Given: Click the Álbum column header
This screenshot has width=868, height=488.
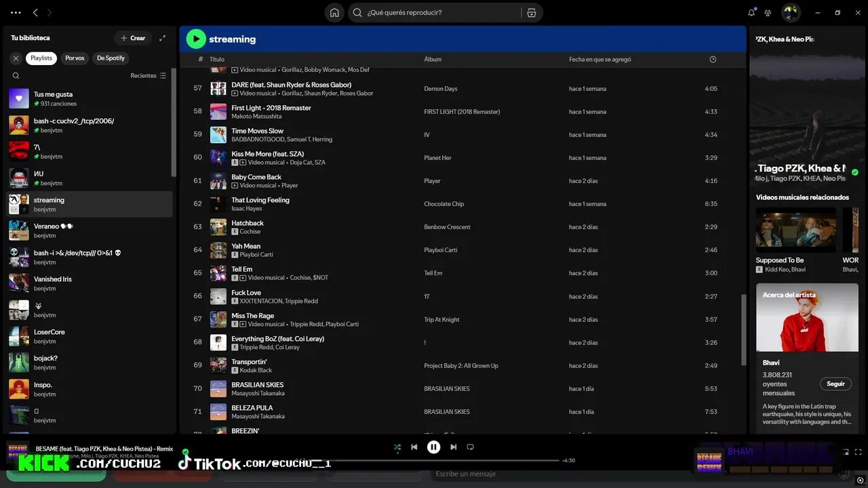Looking at the screenshot, I should (433, 60).
